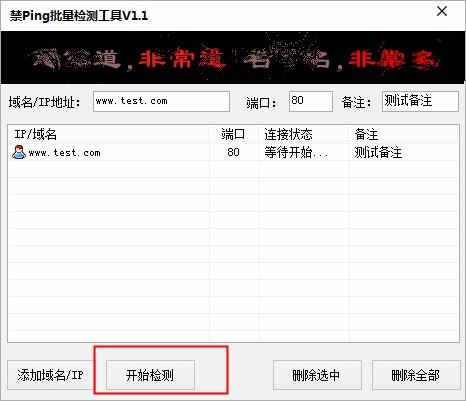Close the 禁Ping批量检测工具 window
The image size is (466, 401).
point(442,11)
